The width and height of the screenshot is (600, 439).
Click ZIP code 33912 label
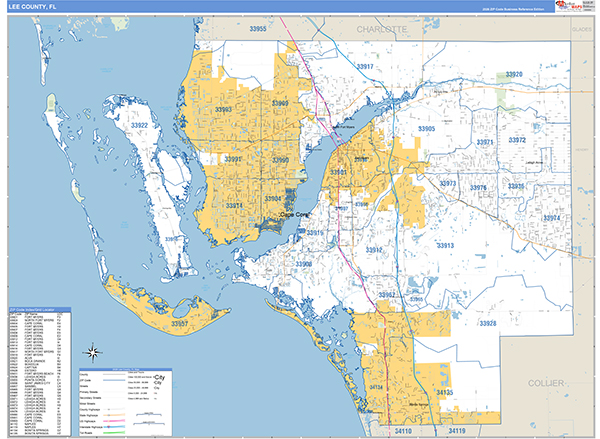click(374, 250)
